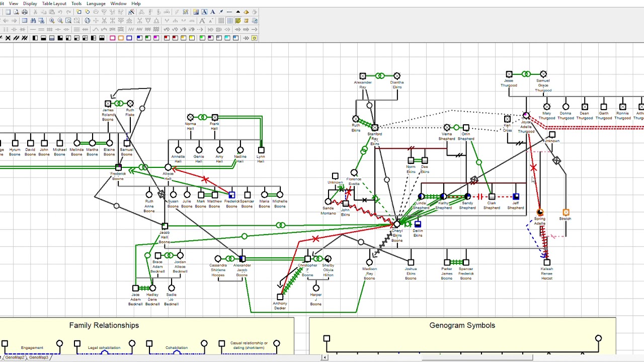Select Lynn Hall's square symbol
This screenshot has width=644, height=362.
coord(261,150)
